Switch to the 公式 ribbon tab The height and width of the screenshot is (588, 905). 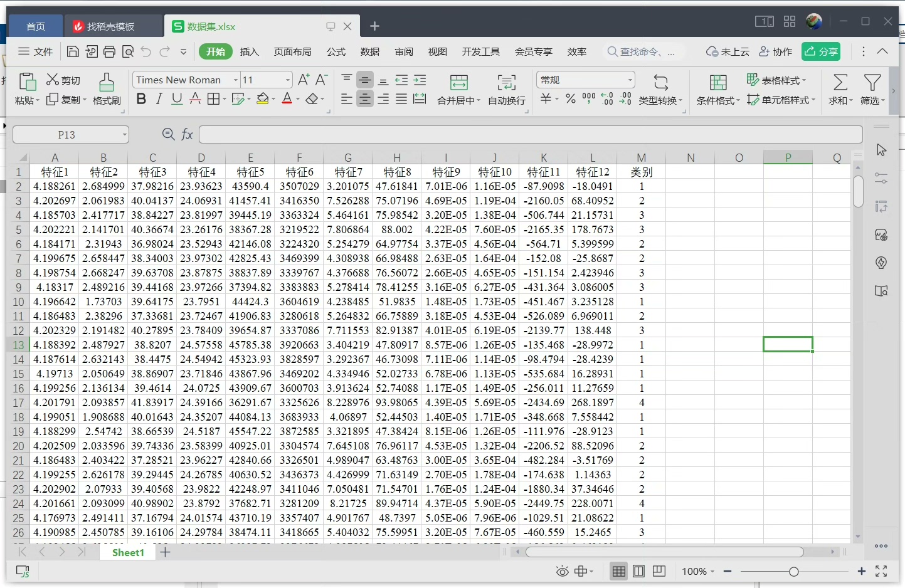tap(336, 51)
